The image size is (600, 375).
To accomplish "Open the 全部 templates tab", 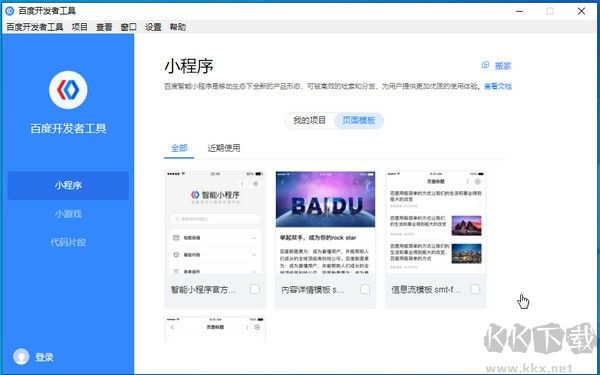I will click(179, 148).
